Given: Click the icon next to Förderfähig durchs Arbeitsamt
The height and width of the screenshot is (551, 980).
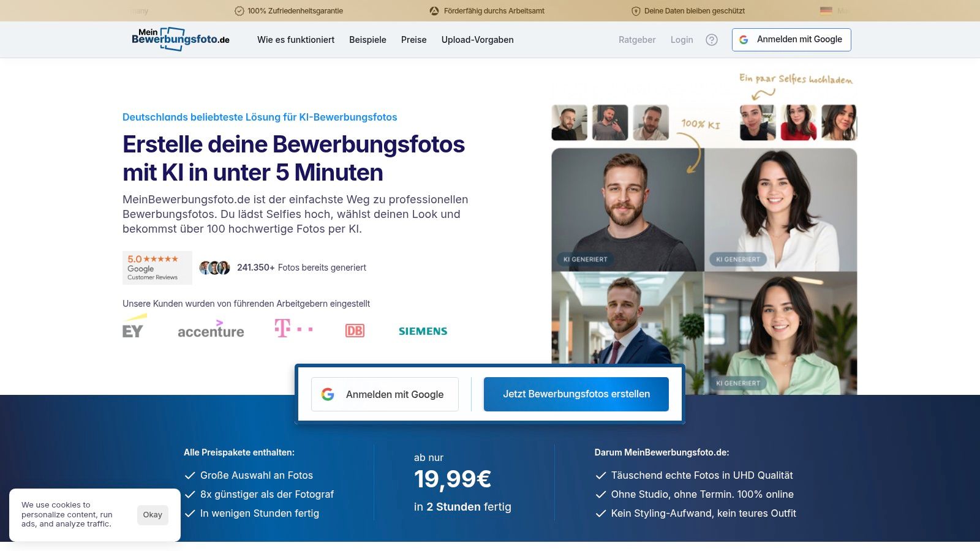Looking at the screenshot, I should coord(433,10).
